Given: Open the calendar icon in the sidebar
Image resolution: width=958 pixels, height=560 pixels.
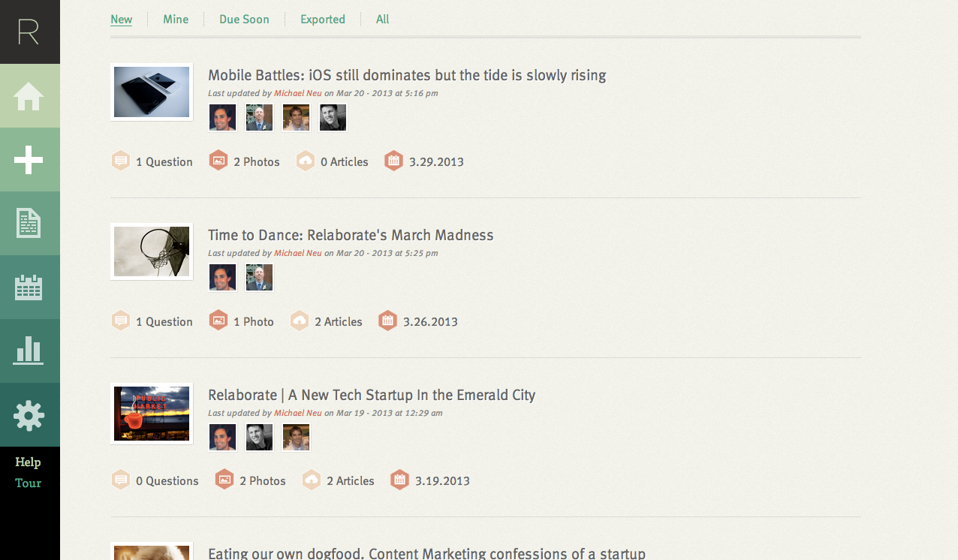Looking at the screenshot, I should point(29,288).
